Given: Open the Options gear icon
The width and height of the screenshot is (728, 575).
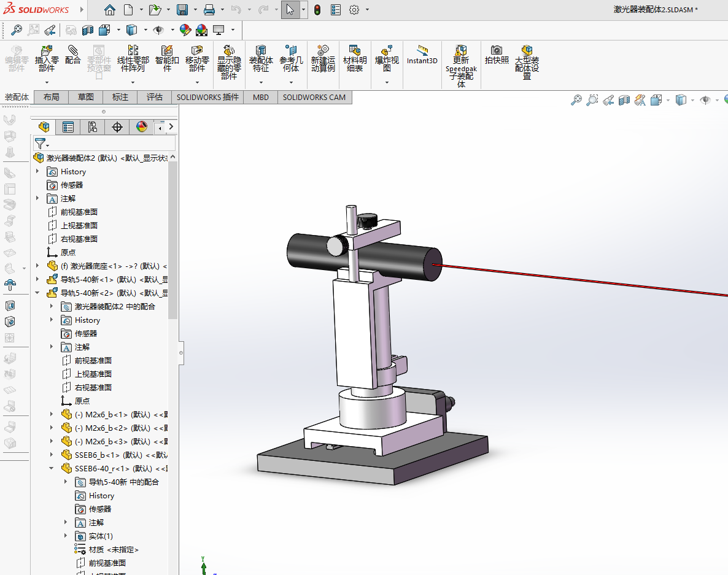Looking at the screenshot, I should 354,10.
